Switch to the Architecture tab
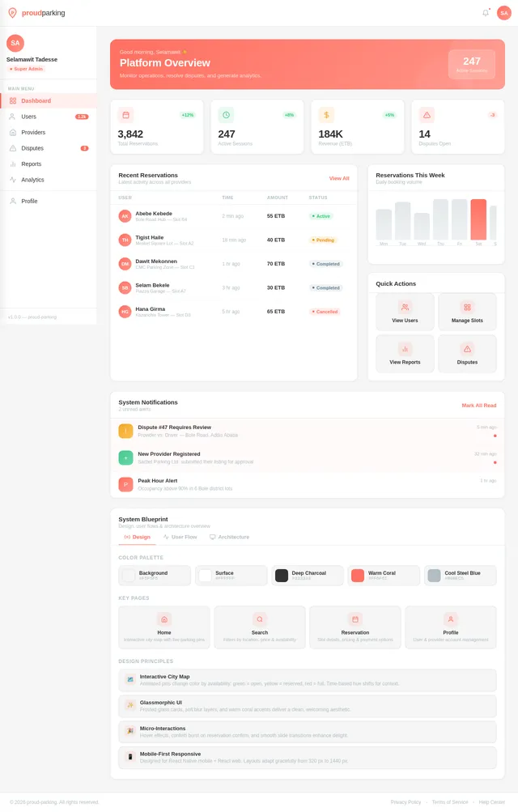The image size is (518, 812). pyautogui.click(x=230, y=537)
